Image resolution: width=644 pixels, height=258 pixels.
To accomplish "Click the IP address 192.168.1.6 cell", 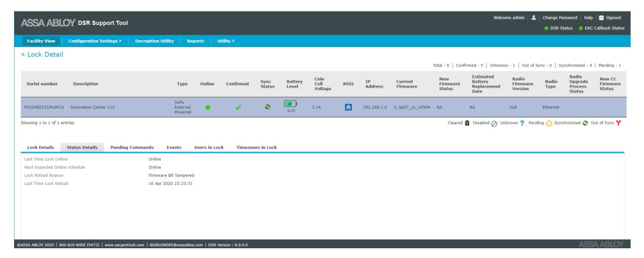I will click(375, 108).
